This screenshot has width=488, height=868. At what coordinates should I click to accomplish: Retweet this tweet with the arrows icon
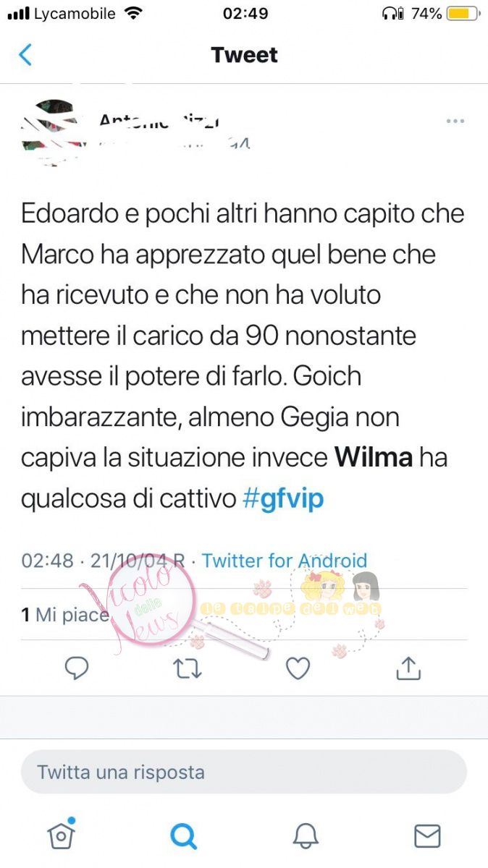coord(188,669)
